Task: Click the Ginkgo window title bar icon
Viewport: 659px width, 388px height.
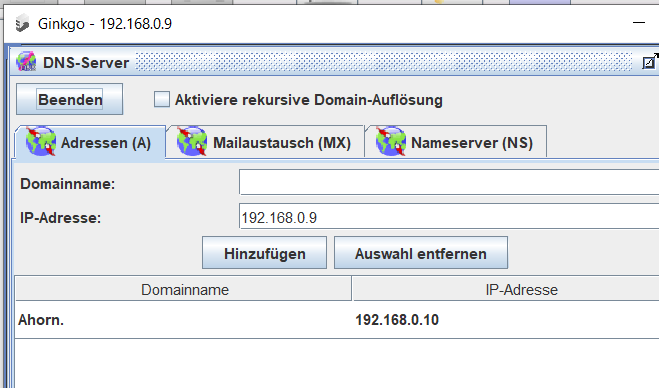Action: click(x=22, y=23)
